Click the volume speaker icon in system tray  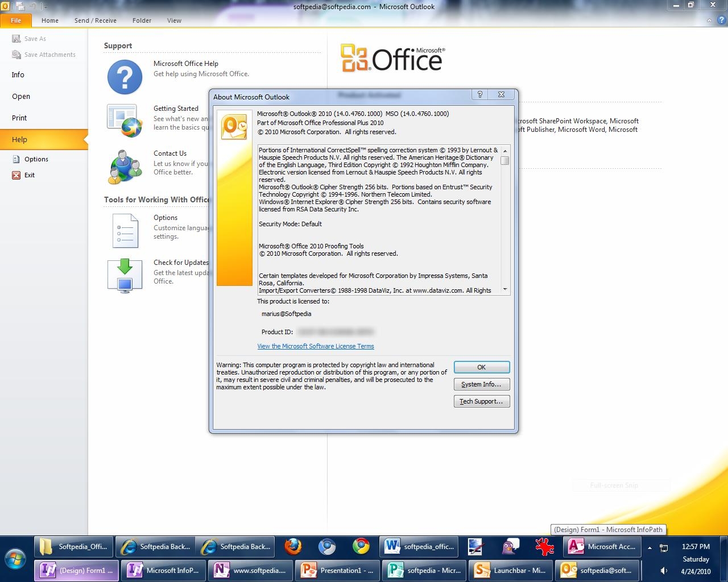(x=664, y=571)
